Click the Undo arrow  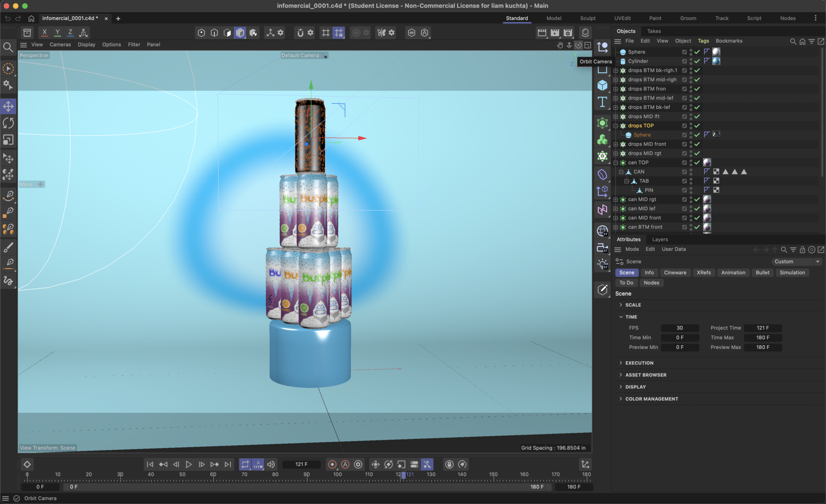pyautogui.click(x=7, y=18)
